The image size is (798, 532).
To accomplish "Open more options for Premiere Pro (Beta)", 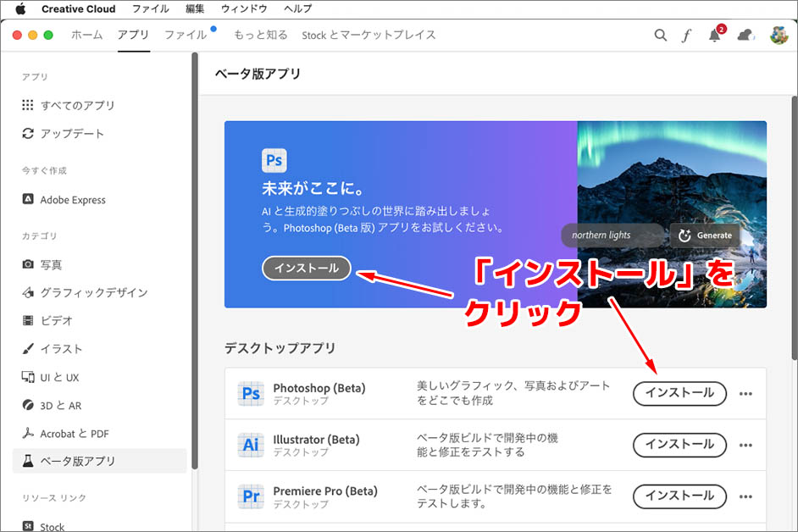I will click(x=745, y=496).
